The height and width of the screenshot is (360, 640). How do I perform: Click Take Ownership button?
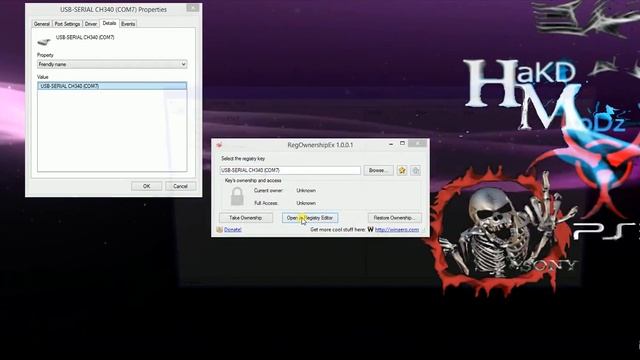pos(246,218)
